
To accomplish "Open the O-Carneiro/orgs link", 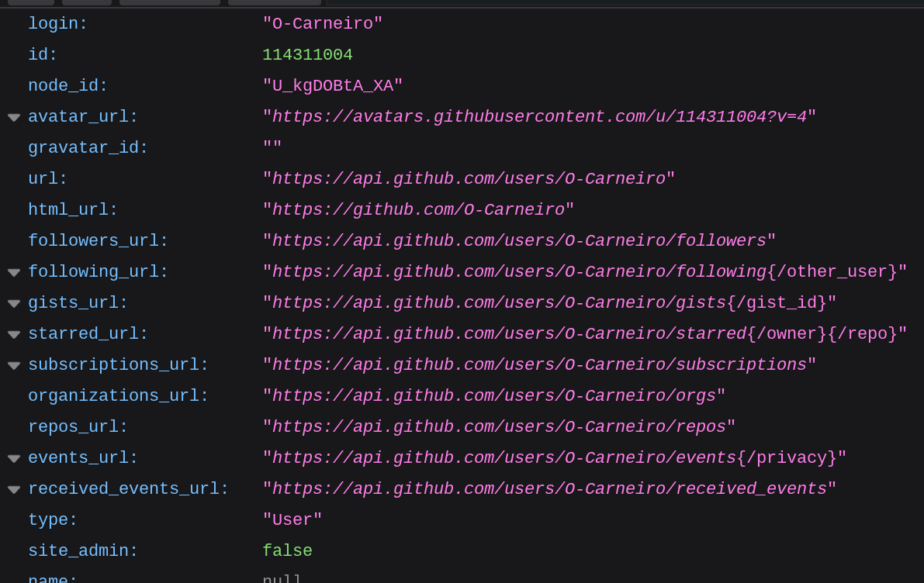I will click(494, 395).
